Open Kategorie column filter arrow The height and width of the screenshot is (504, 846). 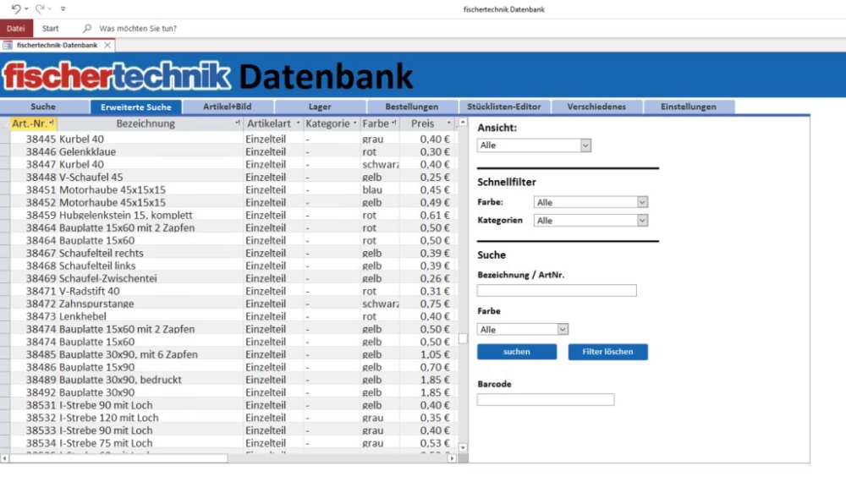click(x=354, y=123)
